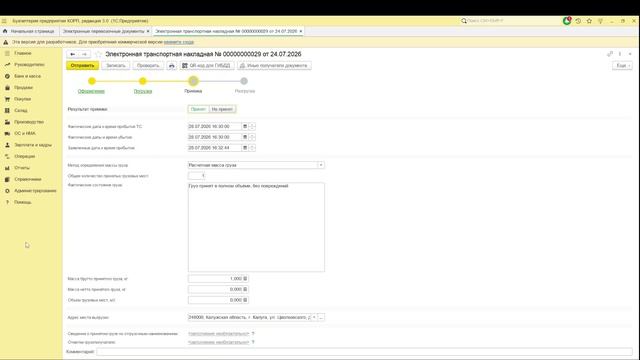
Task: Click the Зарплата и кадры person icon
Action: coord(7,145)
